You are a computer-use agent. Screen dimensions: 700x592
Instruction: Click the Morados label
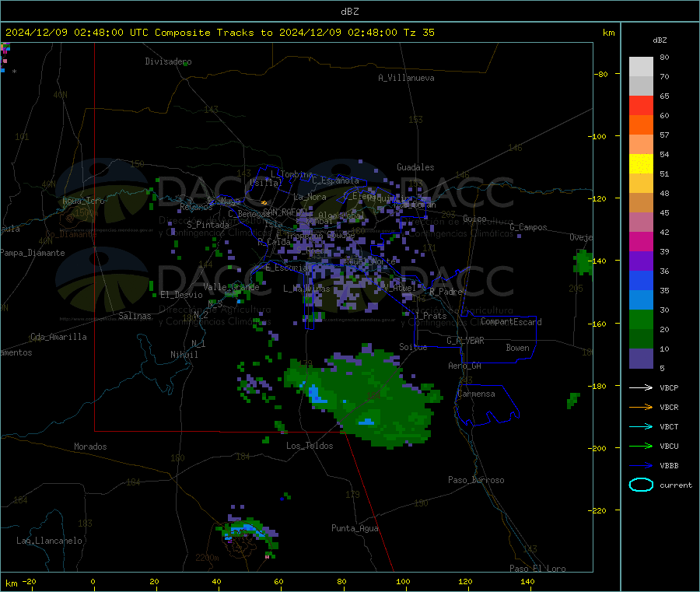[91, 447]
